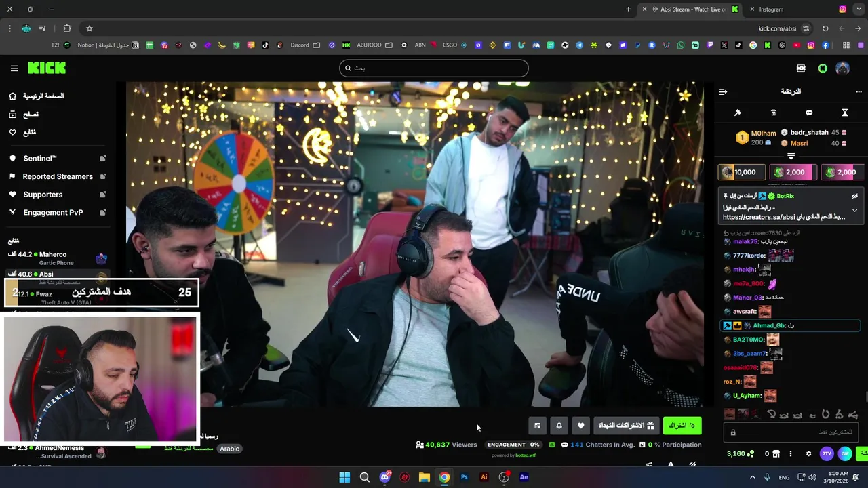
Task: Bookmark this page with star icon
Action: pyautogui.click(x=89, y=28)
